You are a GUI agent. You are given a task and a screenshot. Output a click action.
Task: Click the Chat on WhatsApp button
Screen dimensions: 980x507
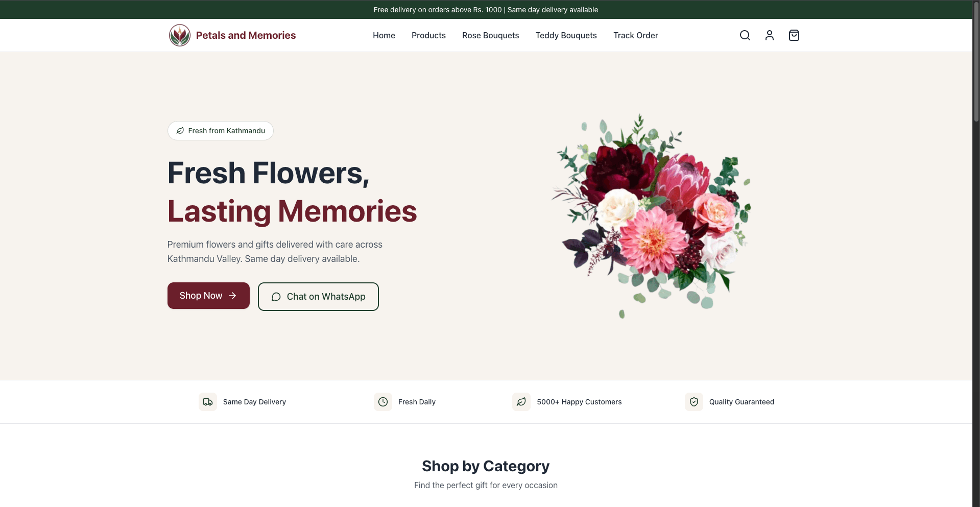pyautogui.click(x=318, y=297)
